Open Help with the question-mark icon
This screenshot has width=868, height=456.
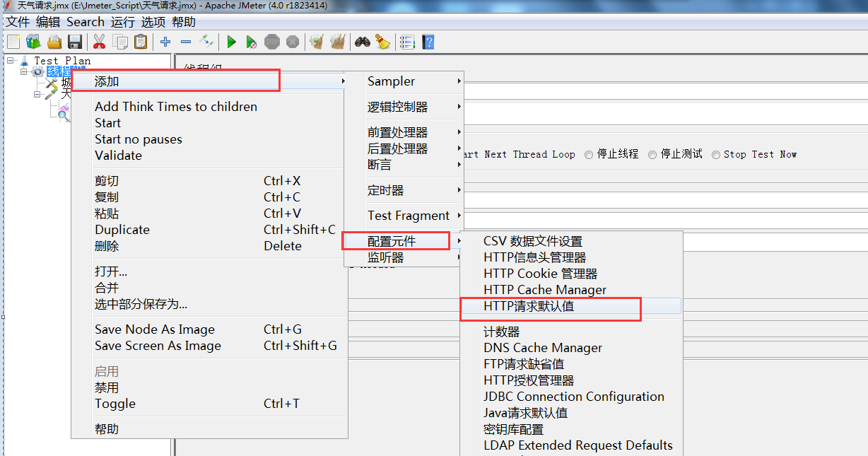coord(428,42)
